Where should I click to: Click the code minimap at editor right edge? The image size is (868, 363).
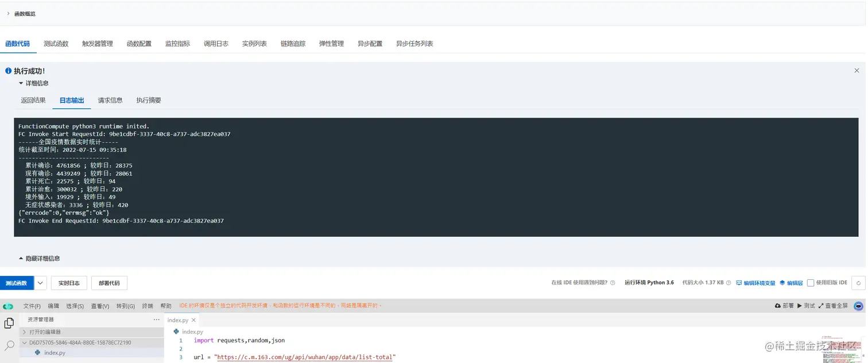[x=842, y=349]
